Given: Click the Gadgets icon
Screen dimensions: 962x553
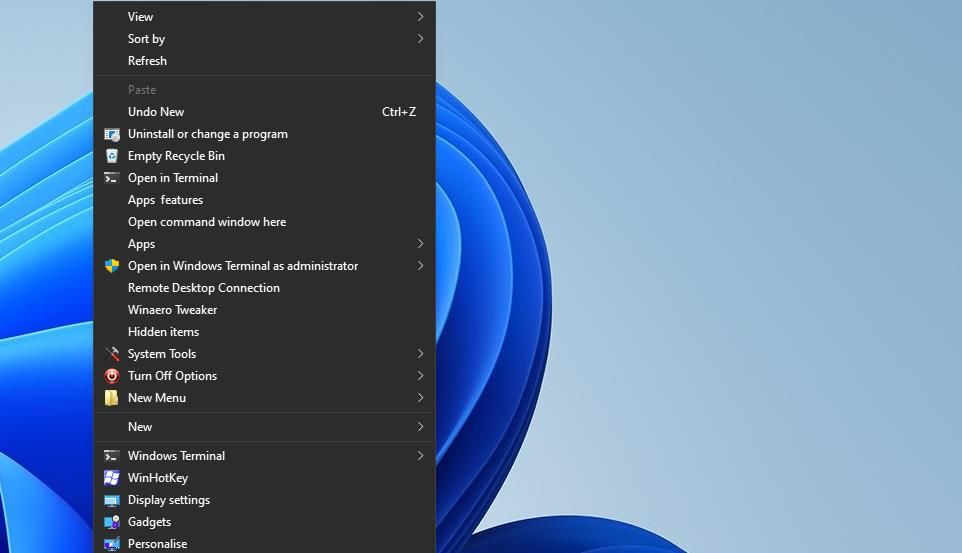Looking at the screenshot, I should (x=112, y=522).
